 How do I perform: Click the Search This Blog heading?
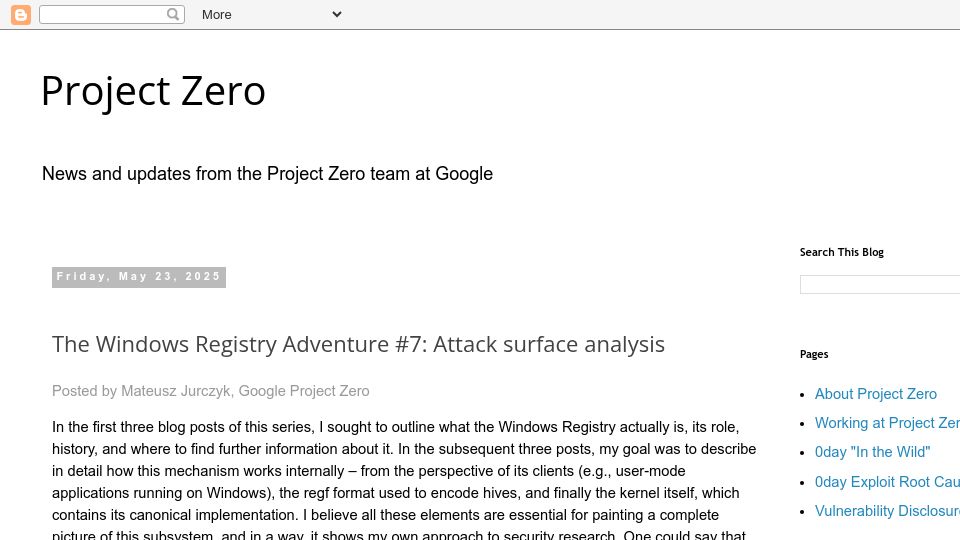841,252
